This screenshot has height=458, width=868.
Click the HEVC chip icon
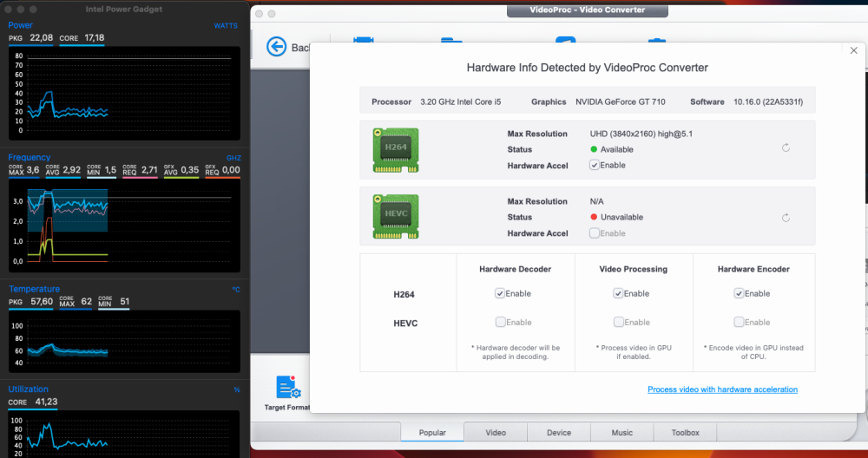(x=395, y=216)
